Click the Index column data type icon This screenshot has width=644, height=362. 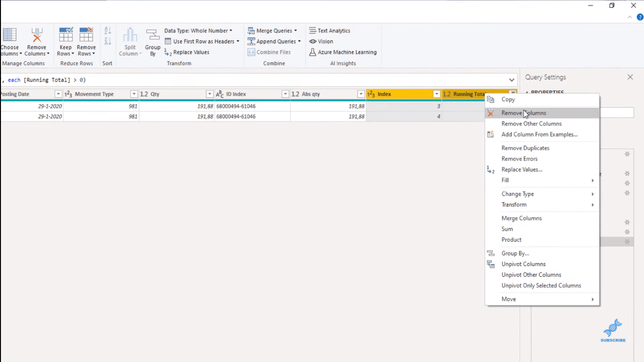pyautogui.click(x=371, y=94)
